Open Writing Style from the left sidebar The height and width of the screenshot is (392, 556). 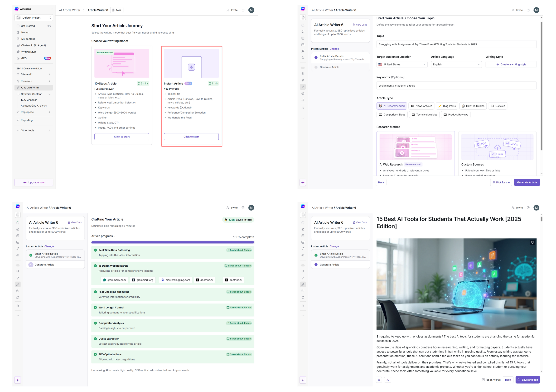pyautogui.click(x=29, y=52)
